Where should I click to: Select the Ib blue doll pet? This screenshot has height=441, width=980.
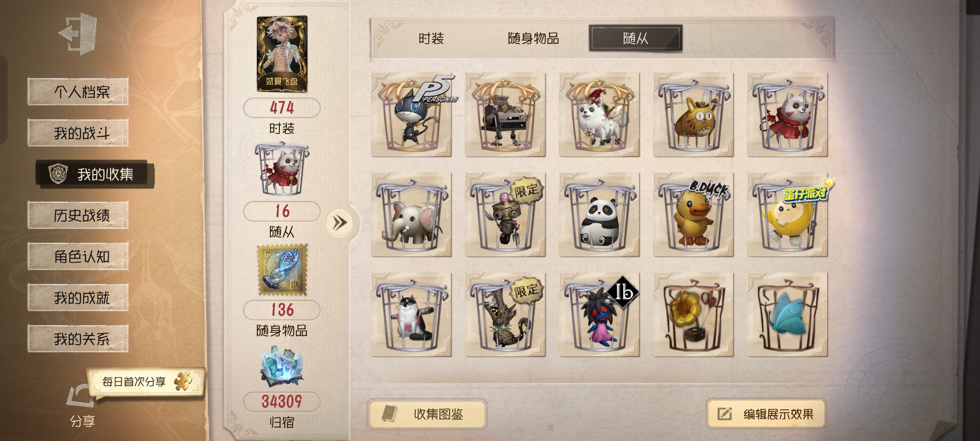pos(599,315)
